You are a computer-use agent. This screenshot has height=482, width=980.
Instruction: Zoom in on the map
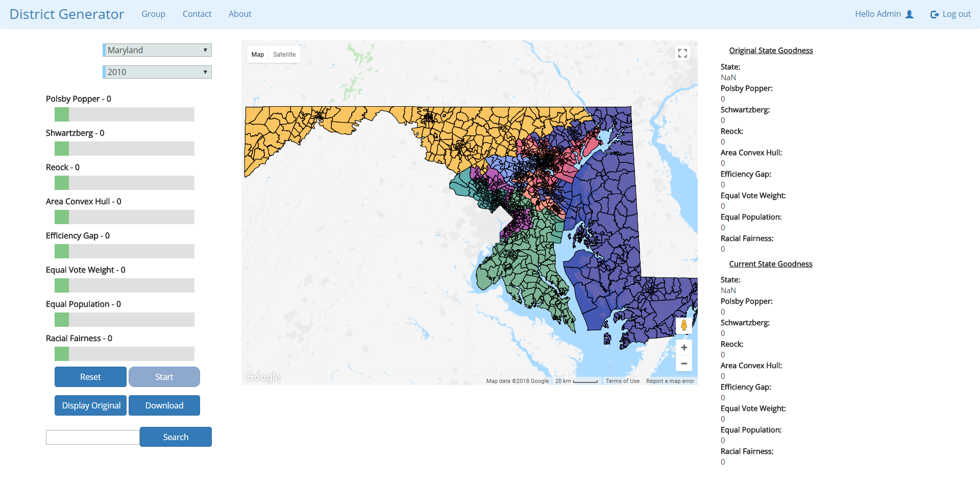[x=684, y=348]
